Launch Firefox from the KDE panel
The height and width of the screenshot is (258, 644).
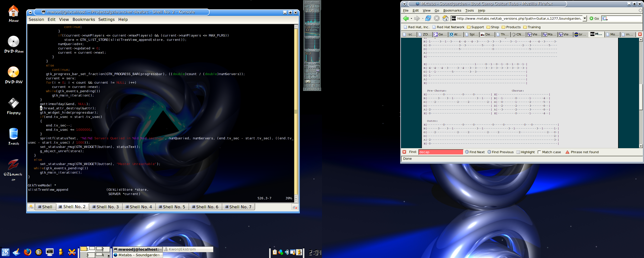(x=27, y=252)
